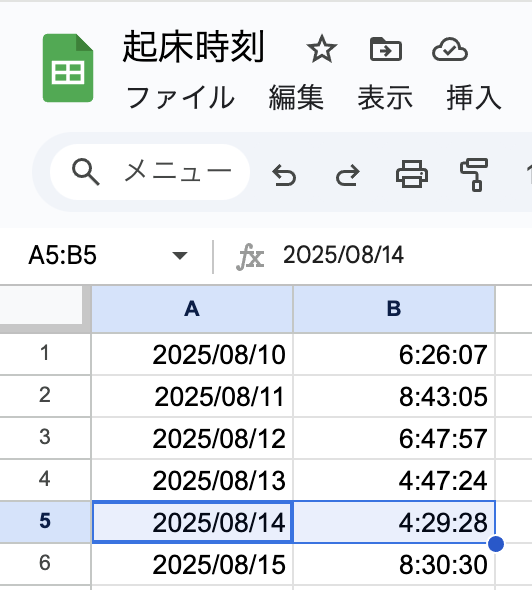The image size is (532, 590).
Task: Open the 表示 menu
Action: 385,97
